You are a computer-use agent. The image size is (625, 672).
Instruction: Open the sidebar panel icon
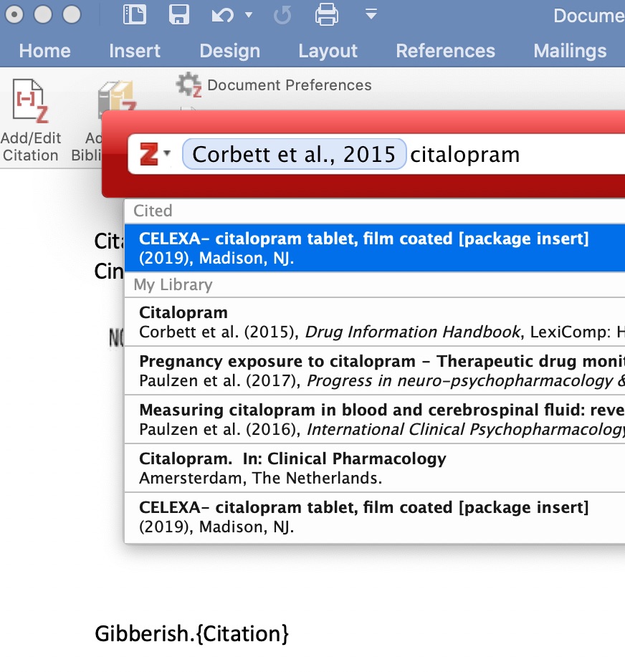134,14
